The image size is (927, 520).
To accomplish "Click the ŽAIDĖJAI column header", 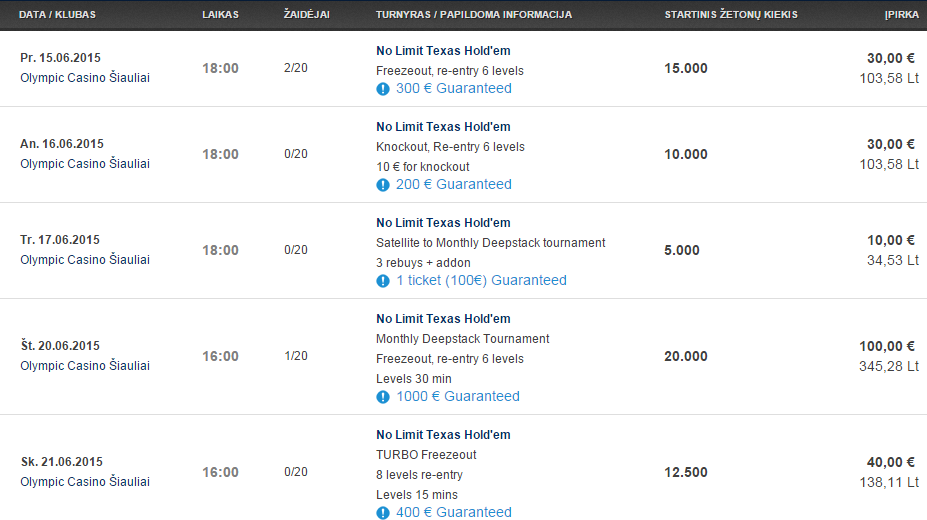I will [x=306, y=15].
